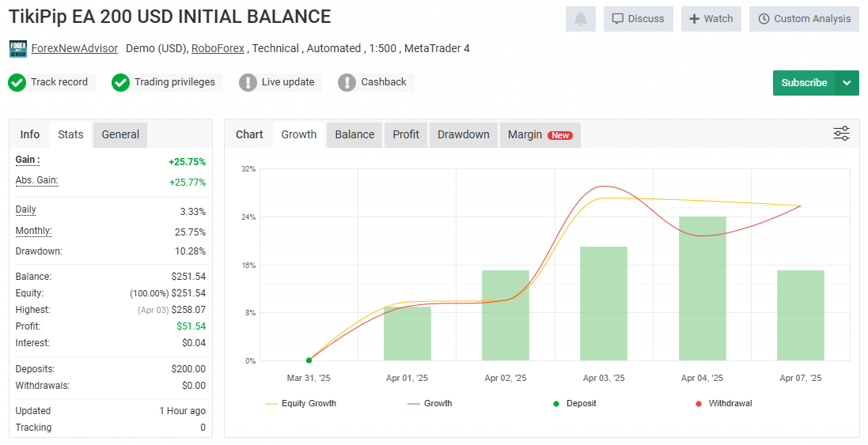
Task: Switch to the Info tab
Action: [x=30, y=134]
